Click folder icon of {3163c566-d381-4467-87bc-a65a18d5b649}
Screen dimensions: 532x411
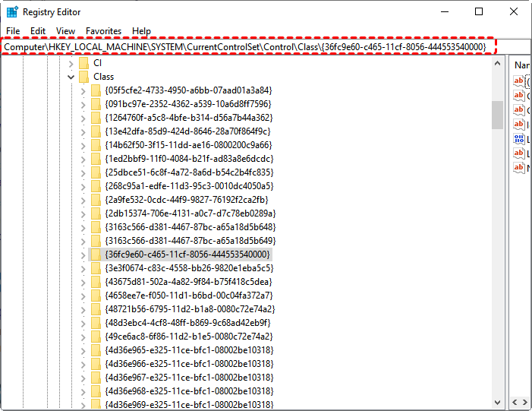[x=96, y=241]
